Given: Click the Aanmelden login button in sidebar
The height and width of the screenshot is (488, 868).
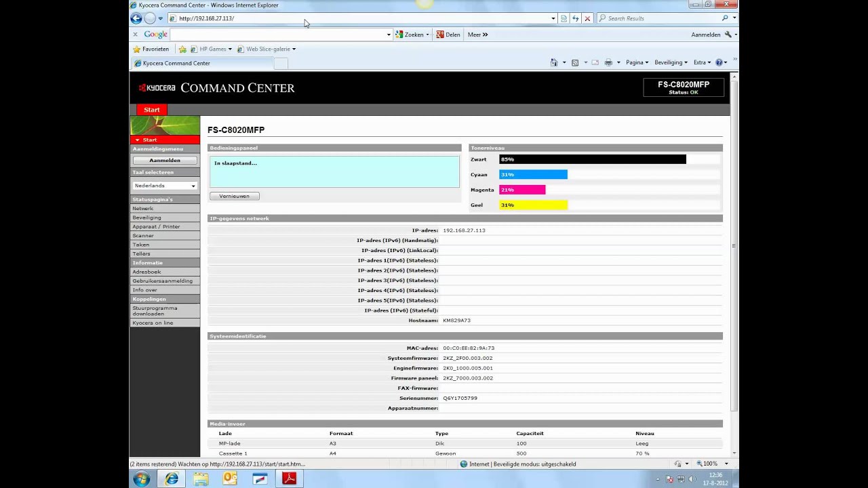Looking at the screenshot, I should point(165,161).
